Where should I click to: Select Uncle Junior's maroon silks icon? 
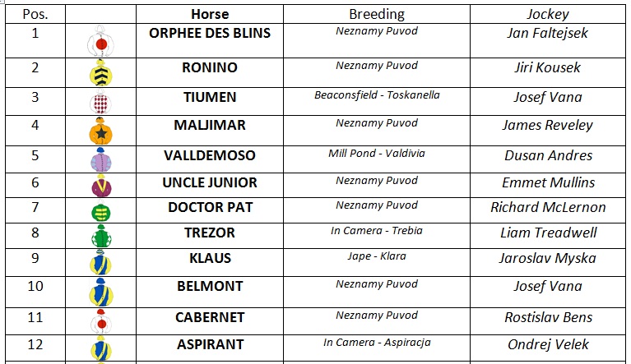coord(101,185)
